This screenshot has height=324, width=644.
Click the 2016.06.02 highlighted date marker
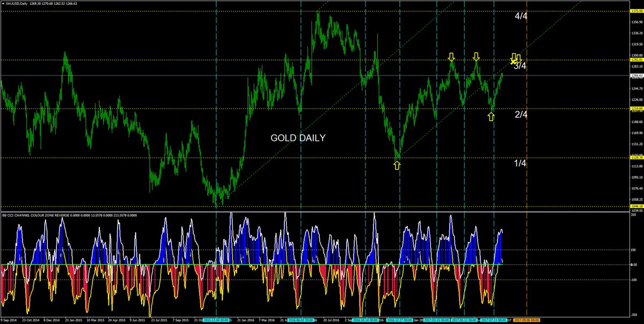tap(301, 320)
